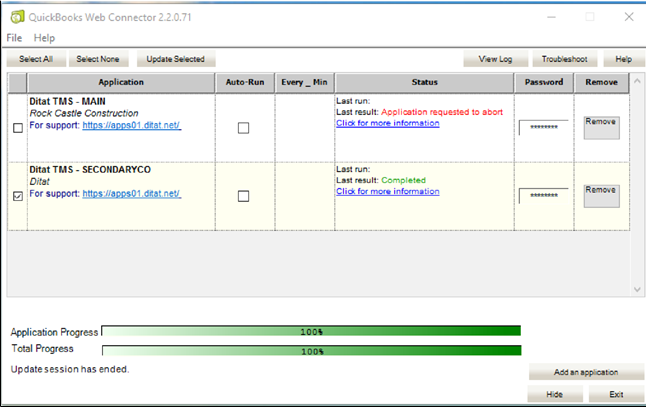Uncheck the Ditat TMS - SECONDARYCO row checkbox

tap(17, 196)
